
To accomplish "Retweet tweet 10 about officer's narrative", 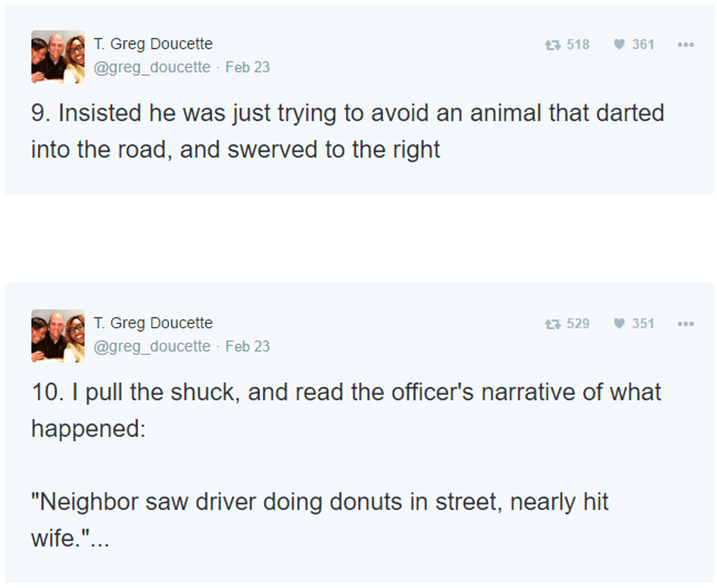I will point(552,324).
